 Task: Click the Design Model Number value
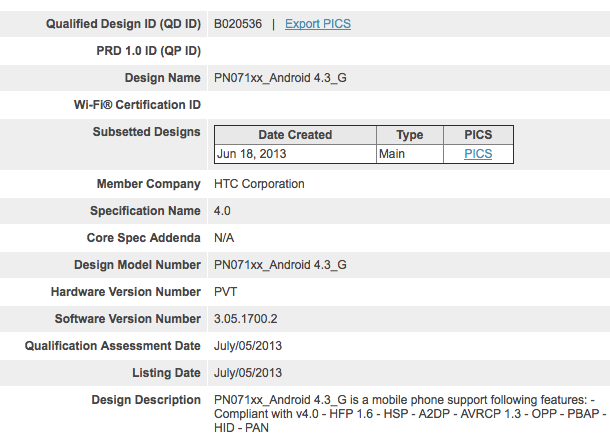pos(280,265)
